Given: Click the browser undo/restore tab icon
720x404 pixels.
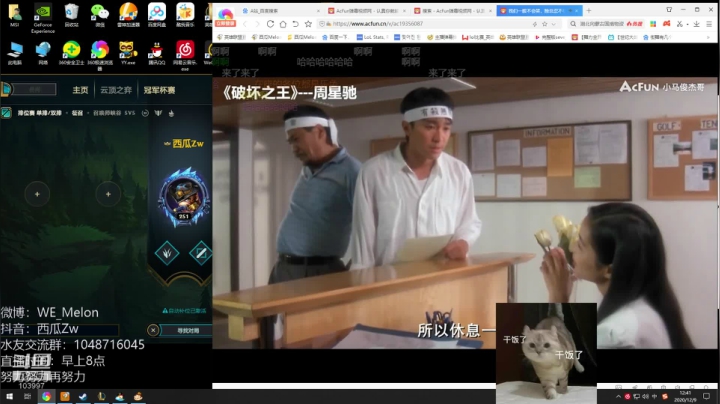Looking at the screenshot, I should (x=296, y=24).
